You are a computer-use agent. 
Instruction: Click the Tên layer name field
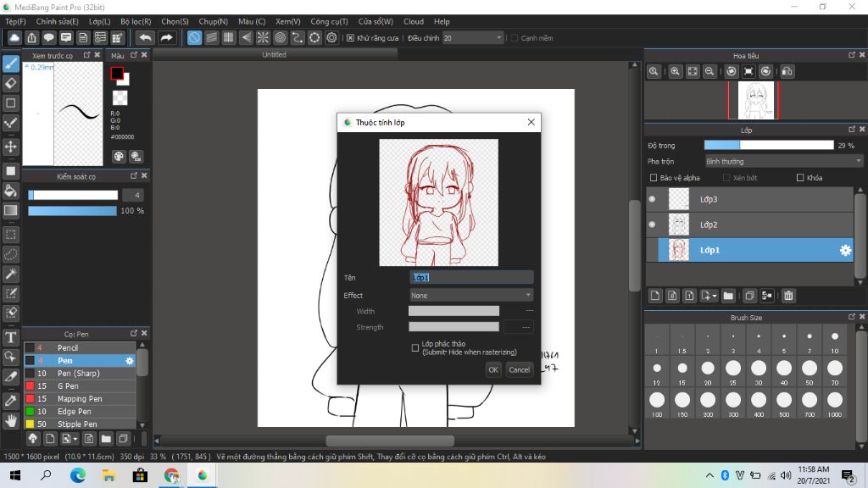click(471, 278)
